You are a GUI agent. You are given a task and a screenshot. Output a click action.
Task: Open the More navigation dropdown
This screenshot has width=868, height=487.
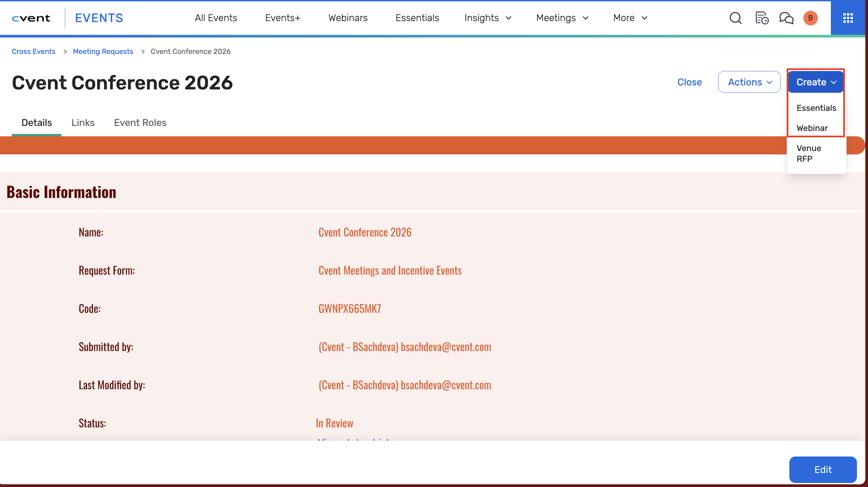point(630,18)
